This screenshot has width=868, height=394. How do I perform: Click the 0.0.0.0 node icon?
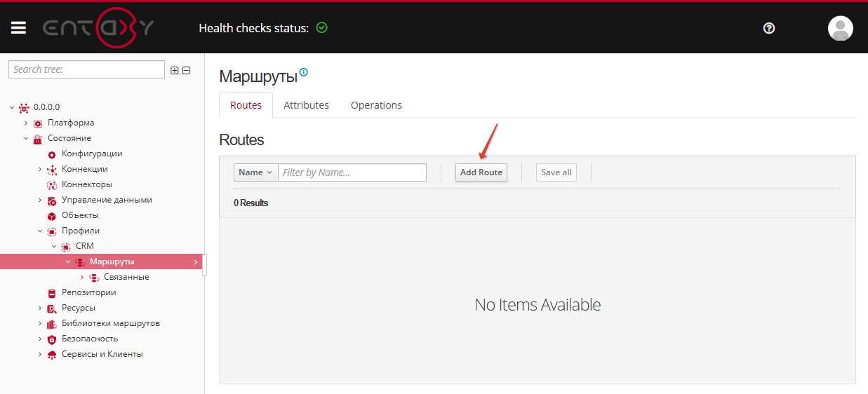pyautogui.click(x=25, y=107)
